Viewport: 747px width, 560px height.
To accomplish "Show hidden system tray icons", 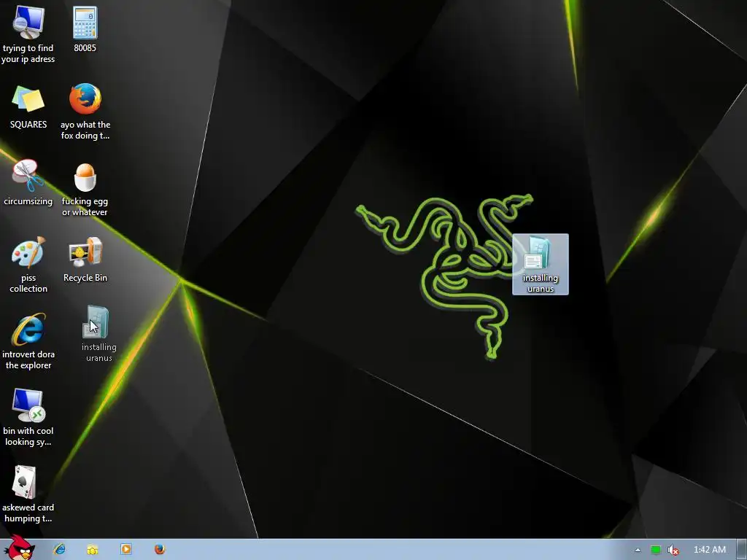I will (x=638, y=550).
